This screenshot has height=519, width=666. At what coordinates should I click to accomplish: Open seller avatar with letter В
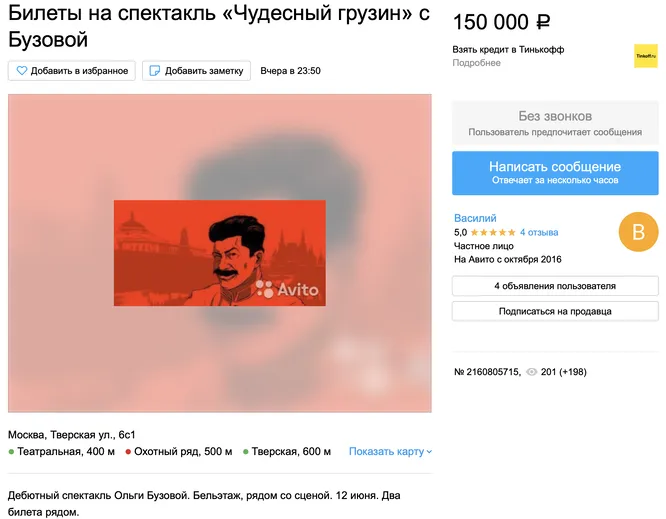pyautogui.click(x=638, y=232)
